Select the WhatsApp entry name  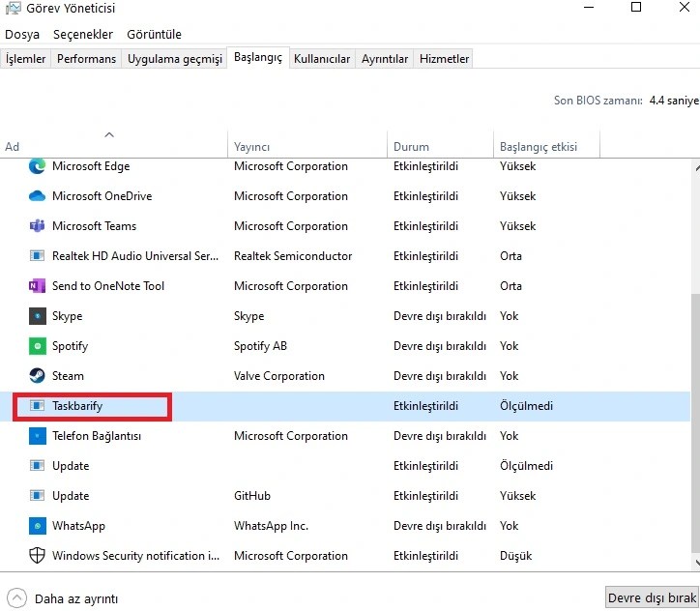[x=78, y=526]
